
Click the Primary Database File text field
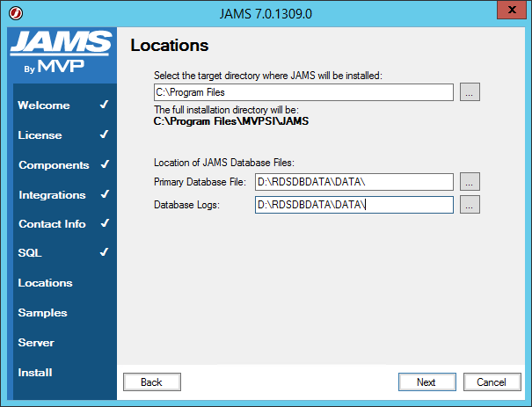[x=354, y=182]
